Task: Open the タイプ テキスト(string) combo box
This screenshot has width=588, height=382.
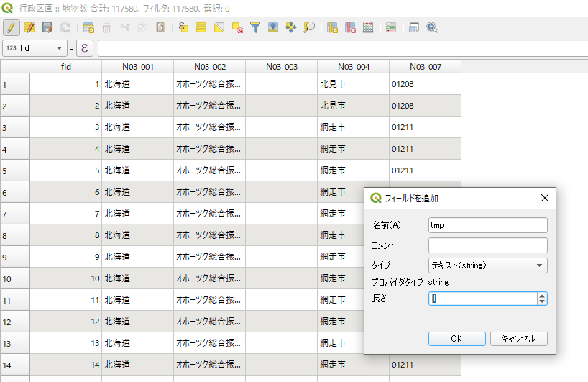Action: 488,265
